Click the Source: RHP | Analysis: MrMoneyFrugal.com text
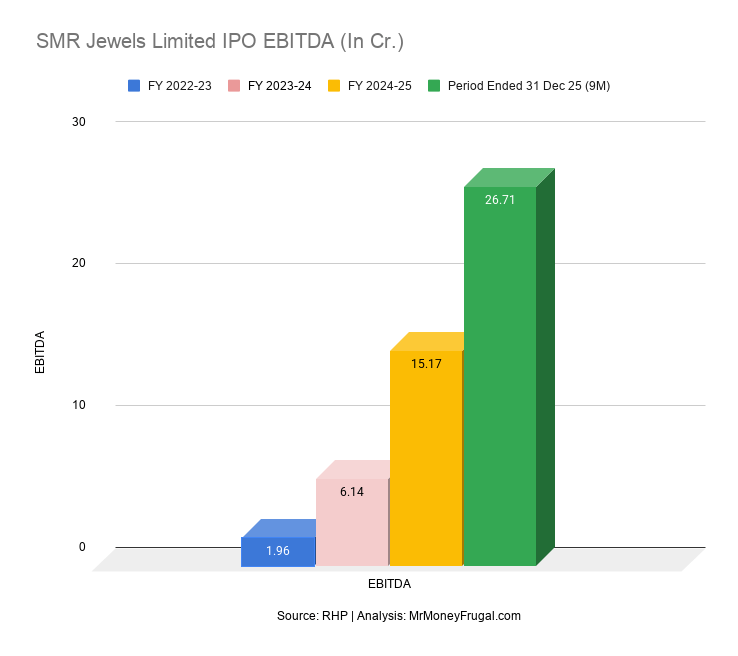The width and height of the screenshot is (738, 656). 399,616
